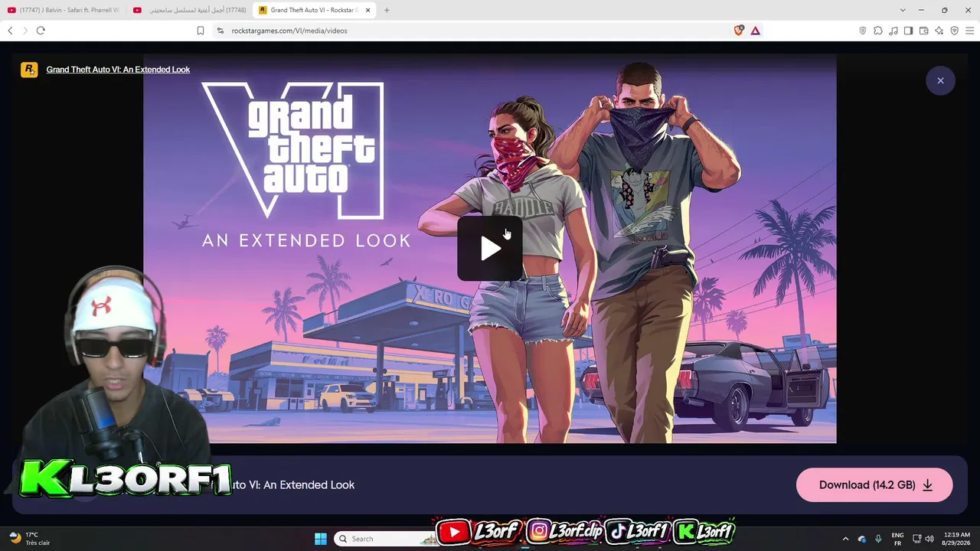Show hidden system tray icons
980x551 pixels.
[845, 539]
